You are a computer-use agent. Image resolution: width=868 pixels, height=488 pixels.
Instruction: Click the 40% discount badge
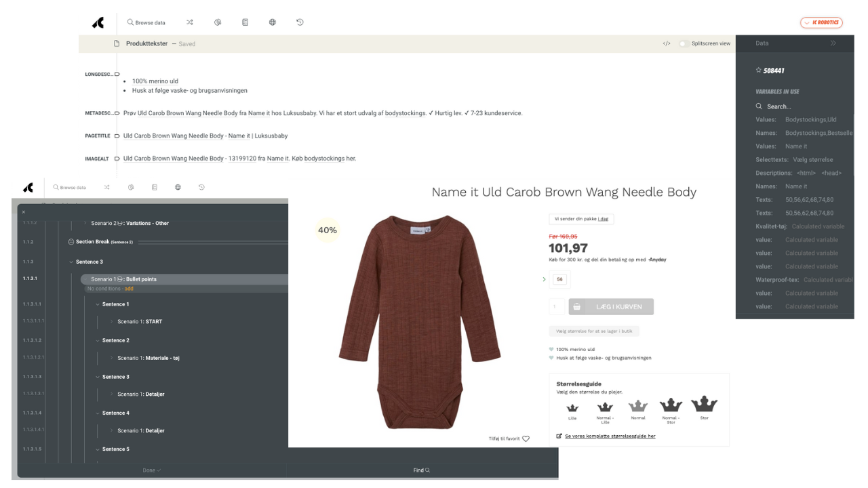(x=328, y=230)
